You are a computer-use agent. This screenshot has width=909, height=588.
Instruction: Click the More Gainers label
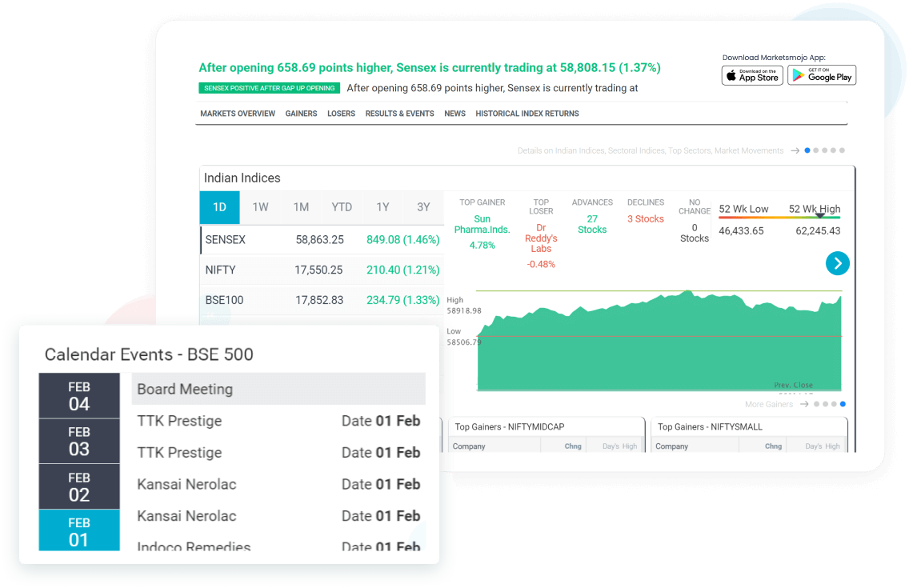click(x=769, y=404)
